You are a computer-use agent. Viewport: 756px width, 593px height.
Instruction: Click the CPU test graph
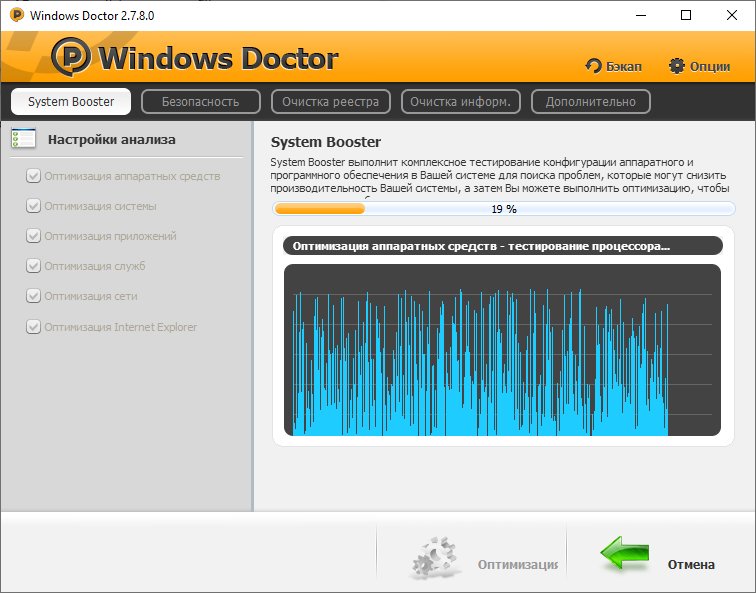(502, 350)
